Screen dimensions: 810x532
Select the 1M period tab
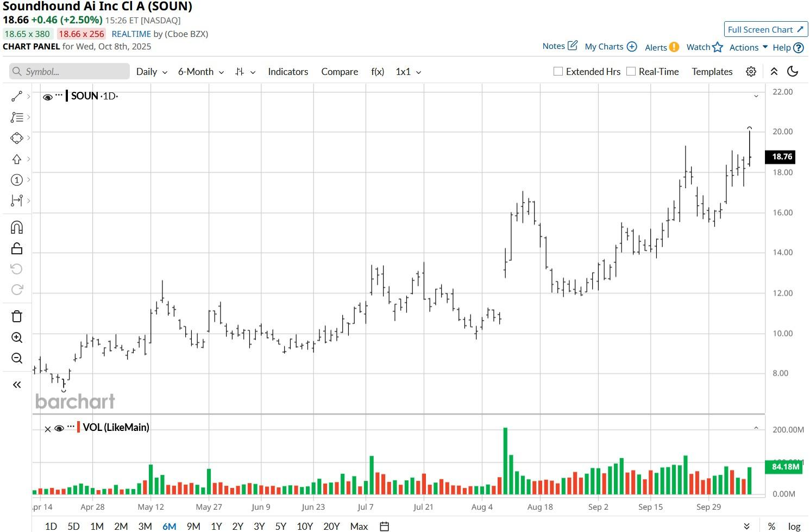pyautogui.click(x=97, y=526)
